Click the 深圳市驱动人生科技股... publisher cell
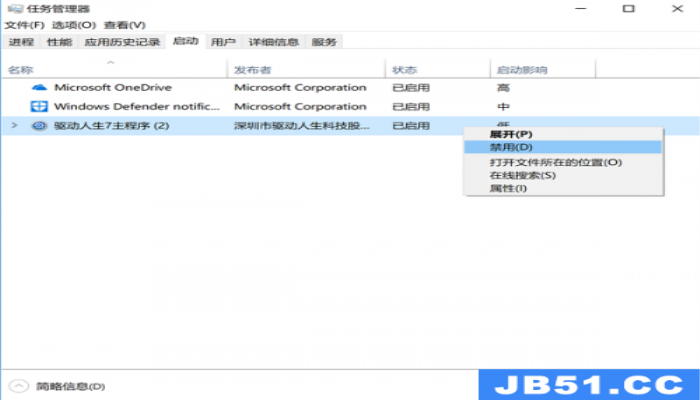Image resolution: width=700 pixels, height=400 pixels. (x=302, y=126)
